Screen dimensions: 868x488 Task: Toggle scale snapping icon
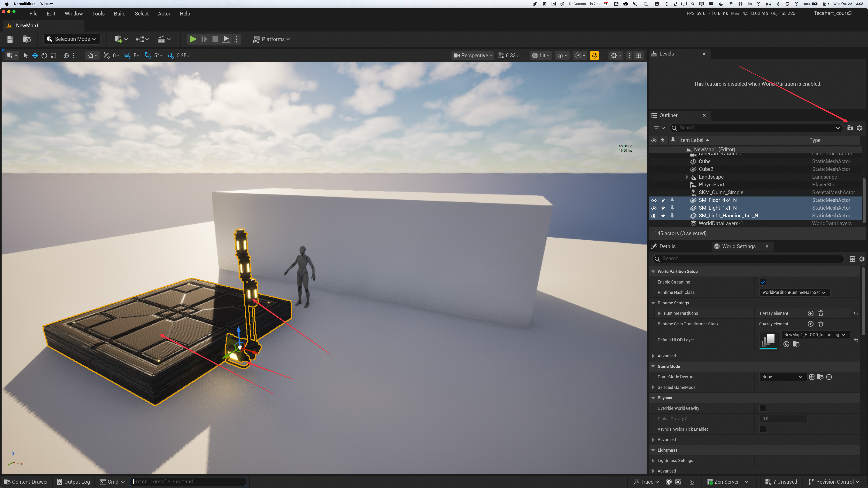pyautogui.click(x=171, y=56)
